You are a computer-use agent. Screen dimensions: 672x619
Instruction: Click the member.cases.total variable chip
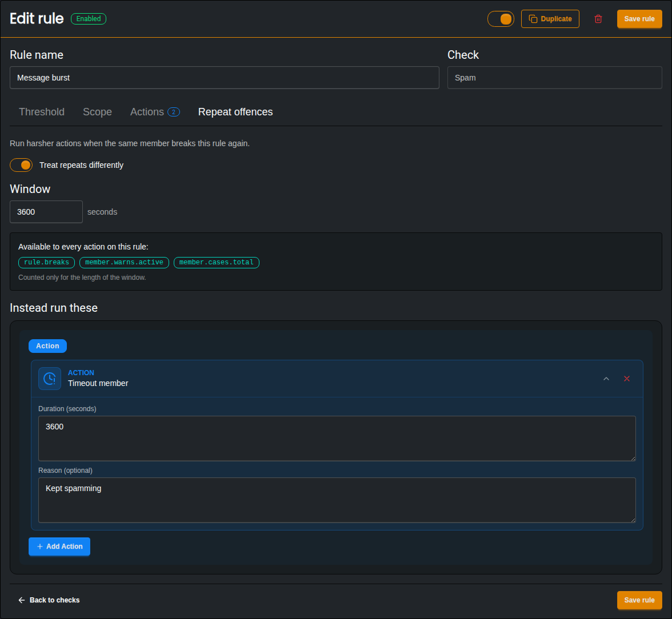click(x=217, y=262)
